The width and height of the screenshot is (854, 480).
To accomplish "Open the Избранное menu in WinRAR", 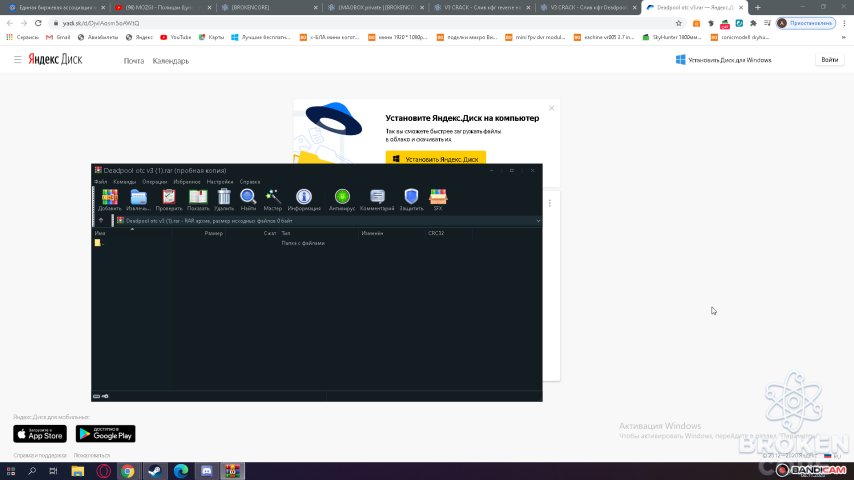I will [x=187, y=182].
